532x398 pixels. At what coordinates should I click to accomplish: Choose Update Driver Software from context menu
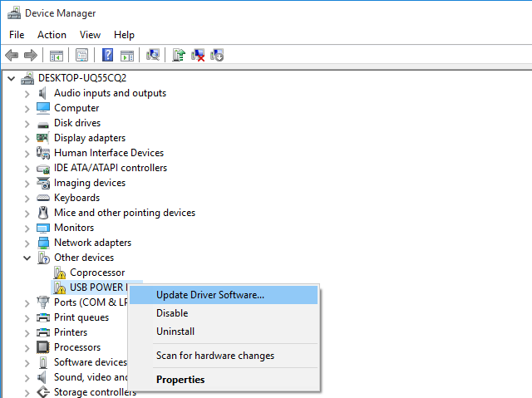tap(210, 295)
